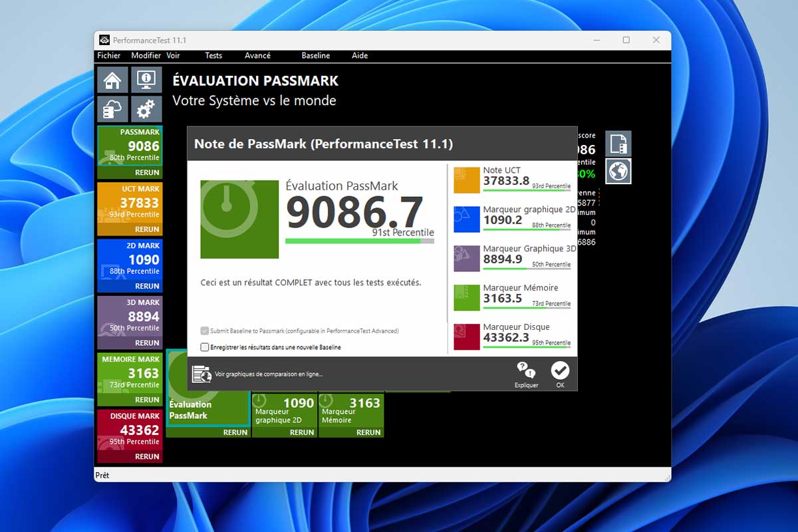Click the Home icon in sidebar

[112, 80]
